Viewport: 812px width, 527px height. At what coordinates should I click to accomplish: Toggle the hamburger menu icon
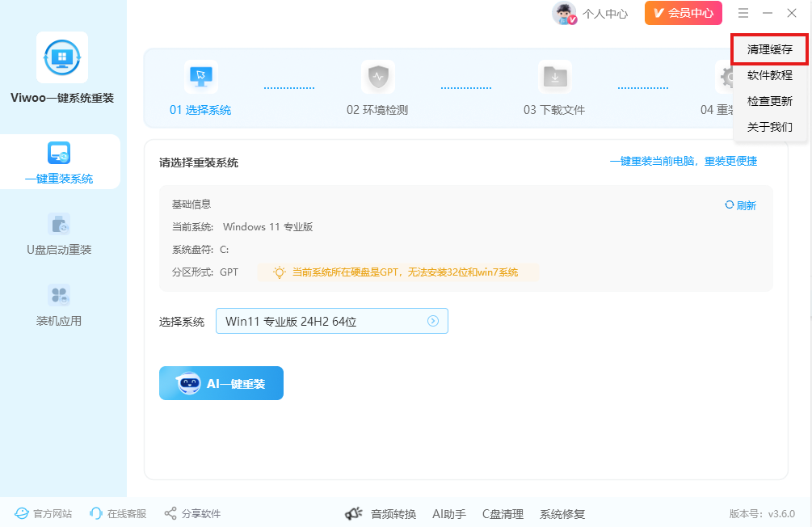pyautogui.click(x=743, y=13)
